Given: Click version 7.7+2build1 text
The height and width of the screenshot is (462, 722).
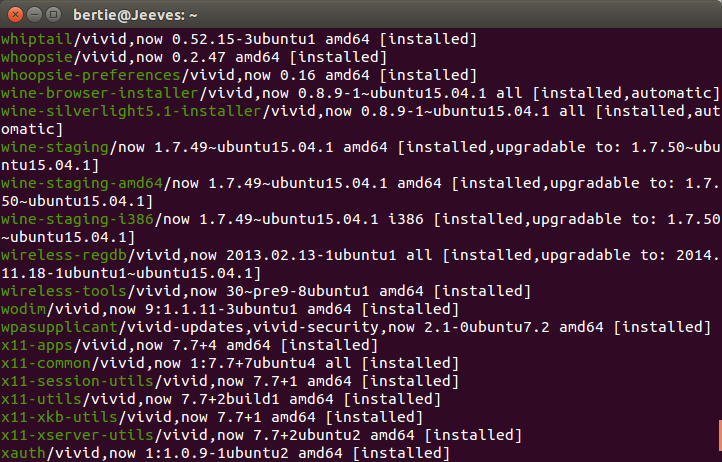Looking at the screenshot, I should [x=230, y=399].
